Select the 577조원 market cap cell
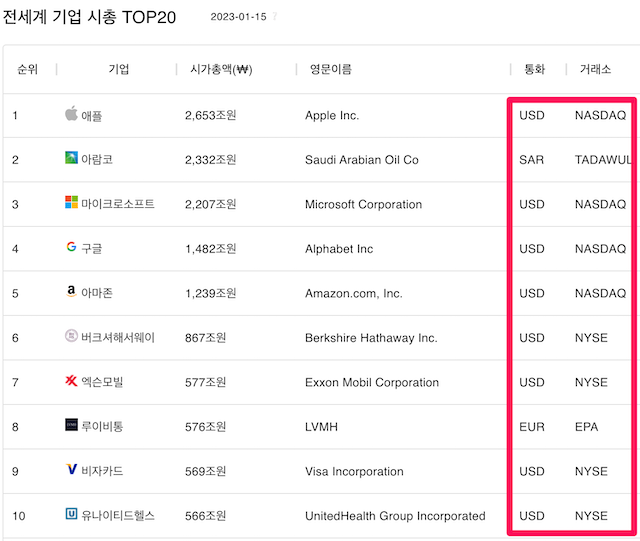The image size is (640, 541). point(205,382)
